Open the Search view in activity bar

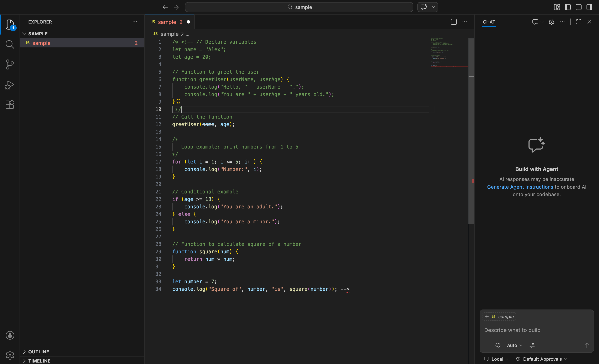point(10,45)
